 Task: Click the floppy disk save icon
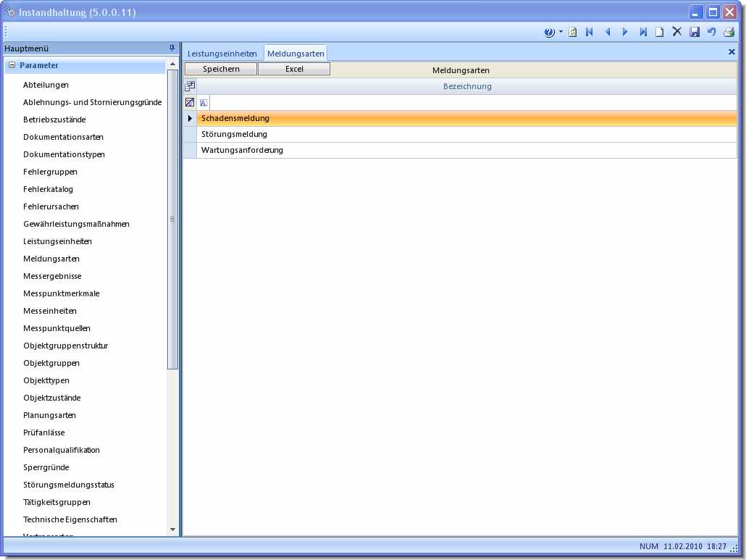pyautogui.click(x=695, y=32)
